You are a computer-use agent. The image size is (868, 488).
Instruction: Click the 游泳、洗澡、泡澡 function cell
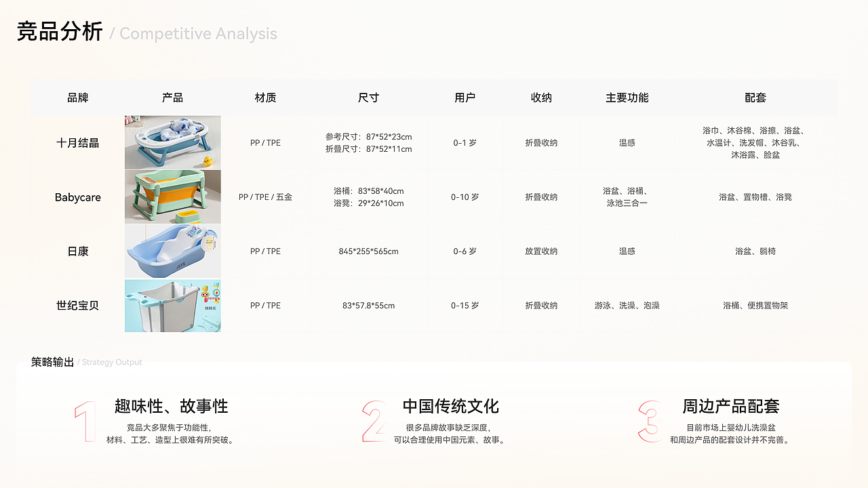(627, 306)
